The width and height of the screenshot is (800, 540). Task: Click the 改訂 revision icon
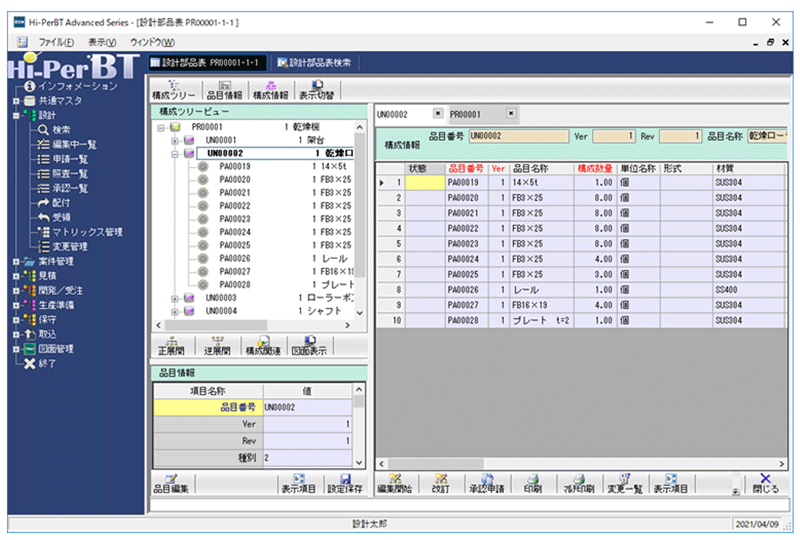441,483
